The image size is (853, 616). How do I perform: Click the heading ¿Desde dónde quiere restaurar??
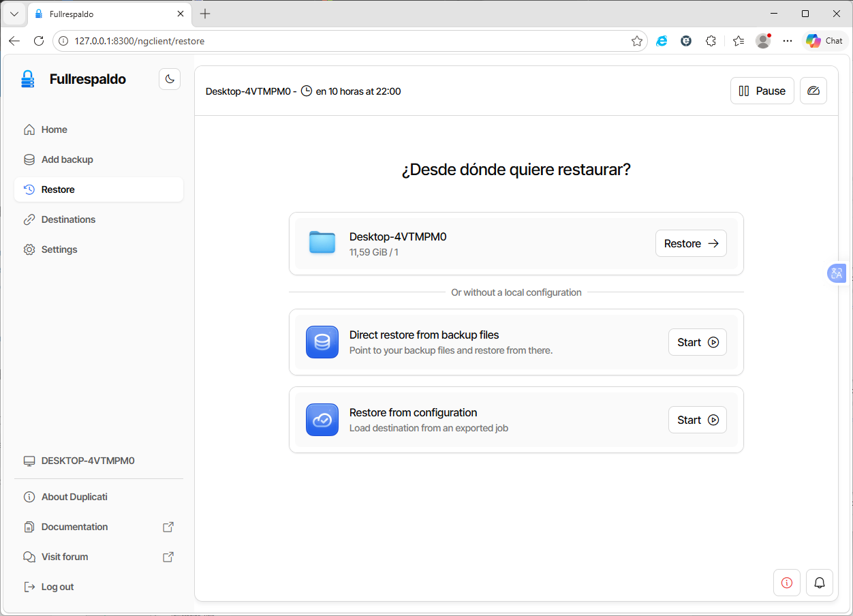pos(516,170)
